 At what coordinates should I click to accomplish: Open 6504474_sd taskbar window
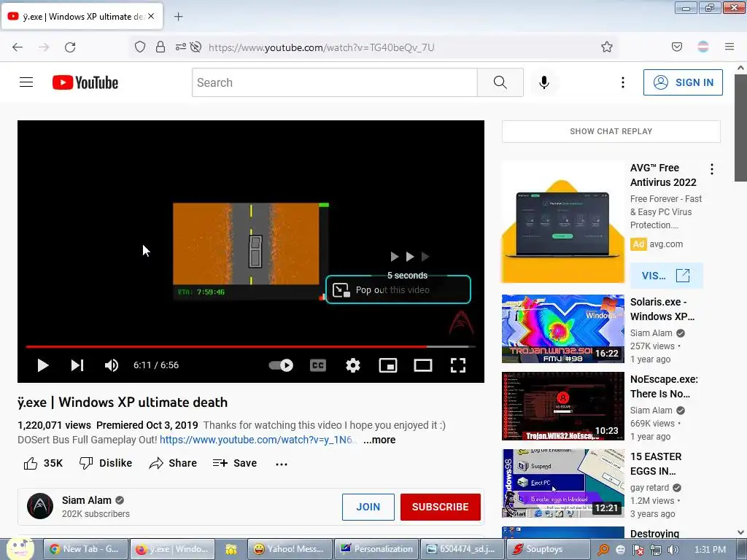pos(462,549)
